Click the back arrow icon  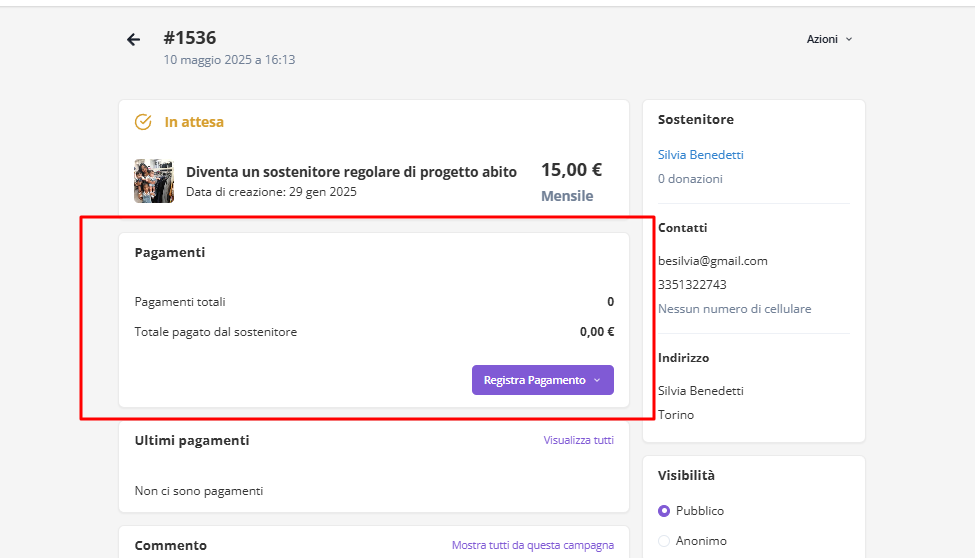click(x=133, y=40)
